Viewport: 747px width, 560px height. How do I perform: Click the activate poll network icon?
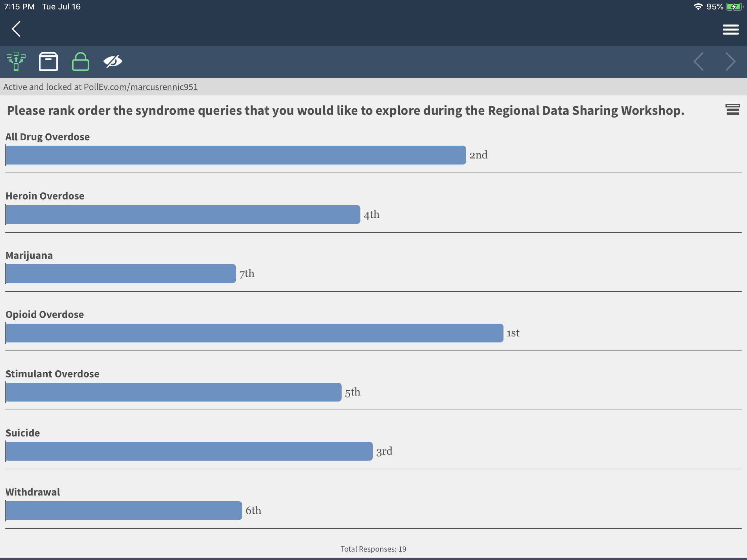tap(16, 61)
